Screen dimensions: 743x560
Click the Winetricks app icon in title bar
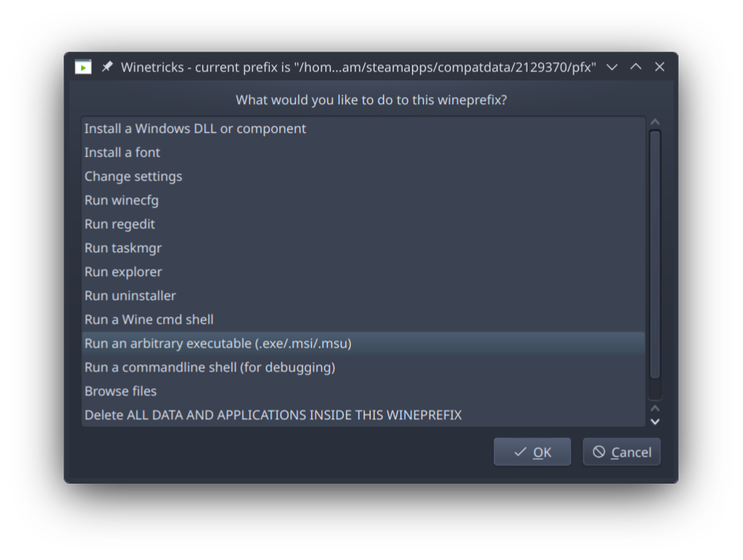tap(83, 68)
